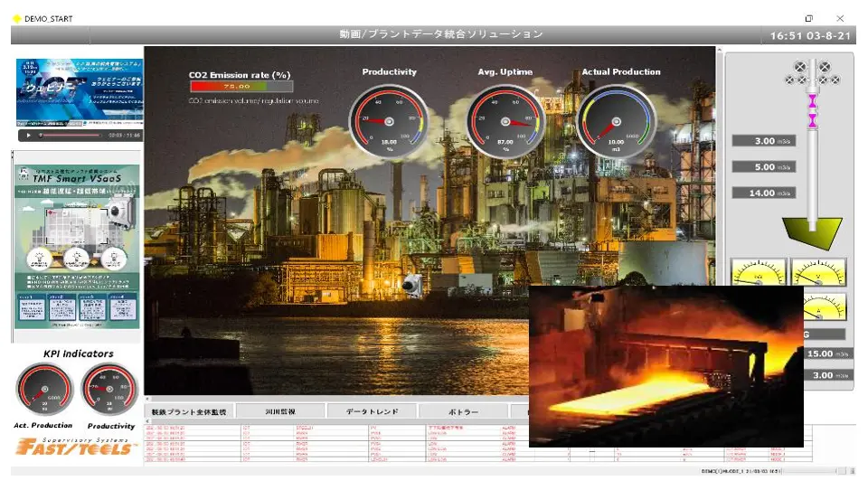The image size is (868, 490).
Task: Click the CO2 Emission rate bar
Action: coord(241,87)
